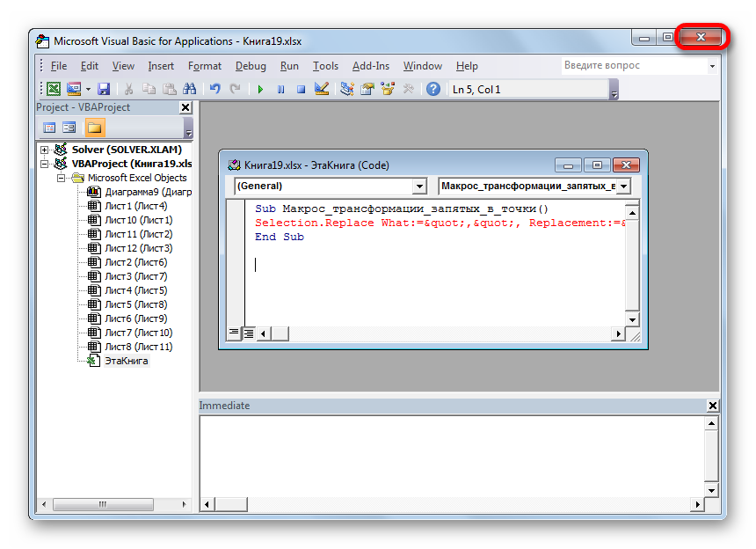The height and width of the screenshot is (549, 756).
Task: Click the View Microsoft Excel icon
Action: click(x=54, y=89)
